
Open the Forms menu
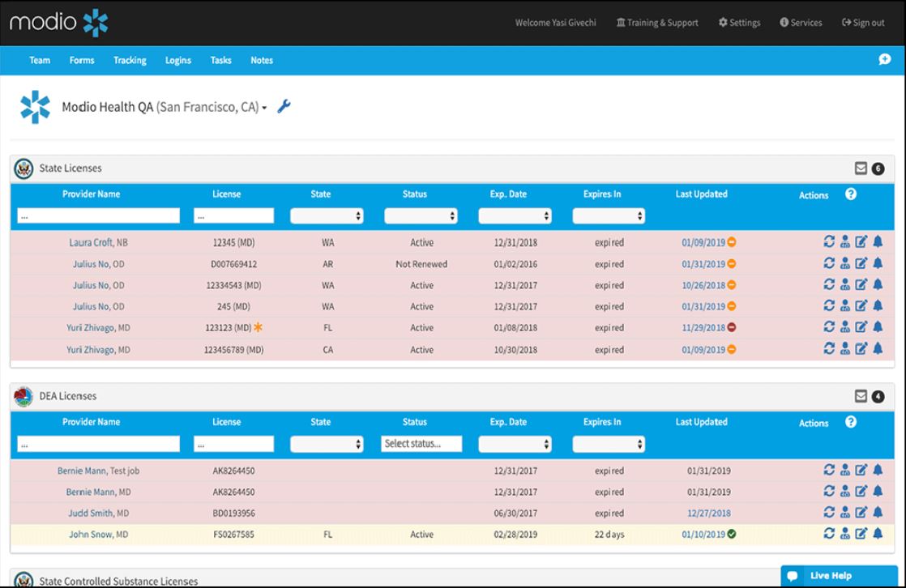pyautogui.click(x=82, y=60)
